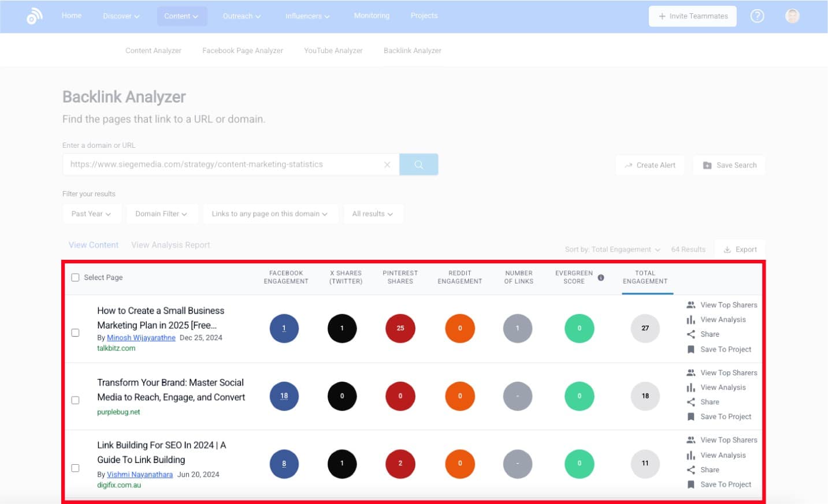Switch to View Analysis Report tab

(x=170, y=245)
